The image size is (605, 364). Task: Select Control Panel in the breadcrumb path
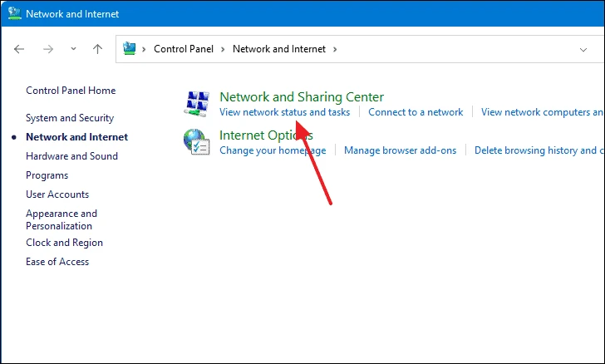(x=184, y=49)
